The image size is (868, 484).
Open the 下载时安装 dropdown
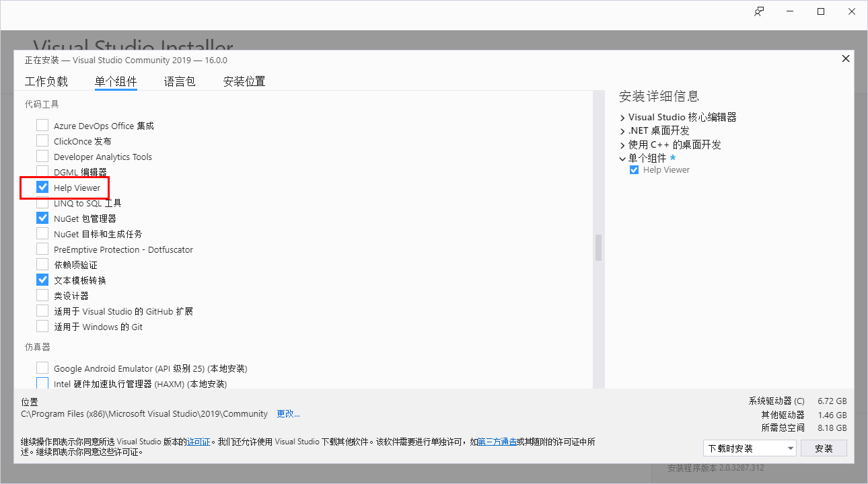pyautogui.click(x=749, y=448)
